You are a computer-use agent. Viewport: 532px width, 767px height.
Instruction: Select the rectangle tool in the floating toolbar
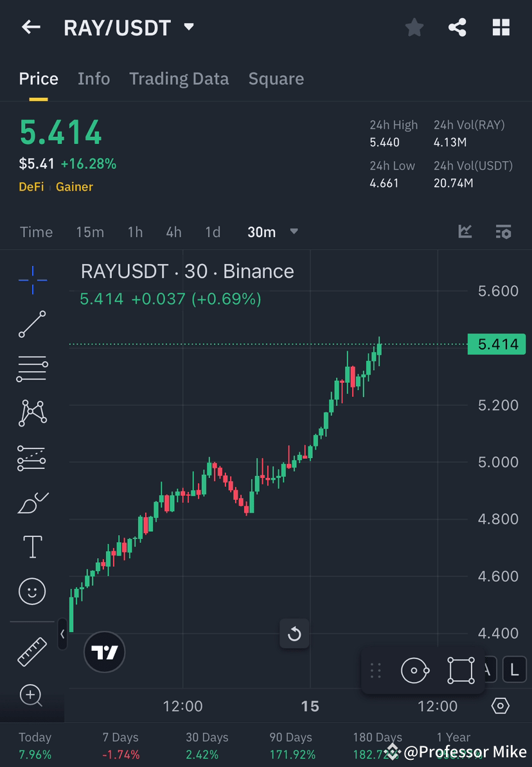coord(460,669)
